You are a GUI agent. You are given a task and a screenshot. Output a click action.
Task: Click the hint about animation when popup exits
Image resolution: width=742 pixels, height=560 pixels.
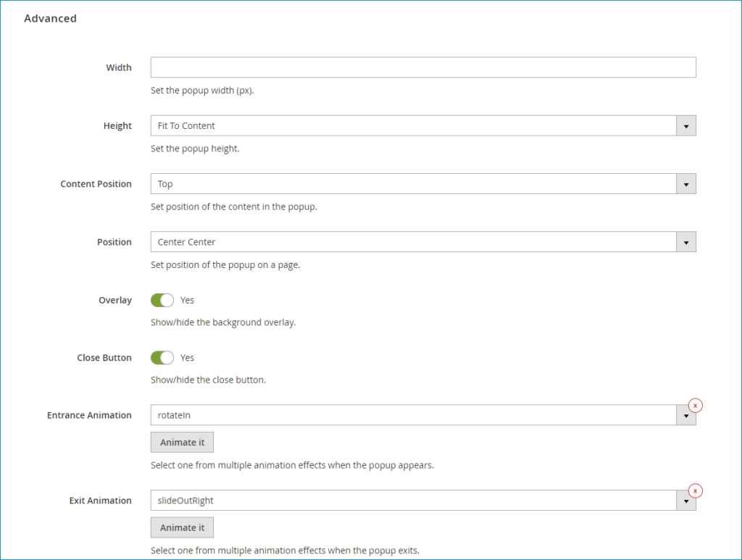(x=285, y=551)
